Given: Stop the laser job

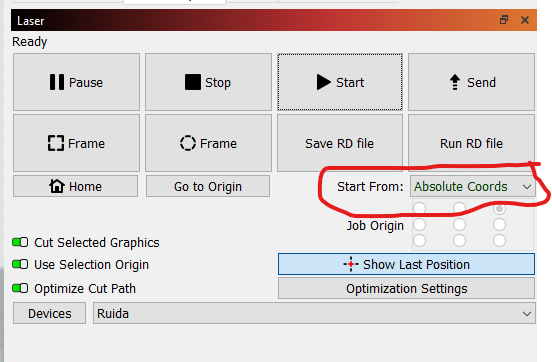Looking at the screenshot, I should [208, 82].
